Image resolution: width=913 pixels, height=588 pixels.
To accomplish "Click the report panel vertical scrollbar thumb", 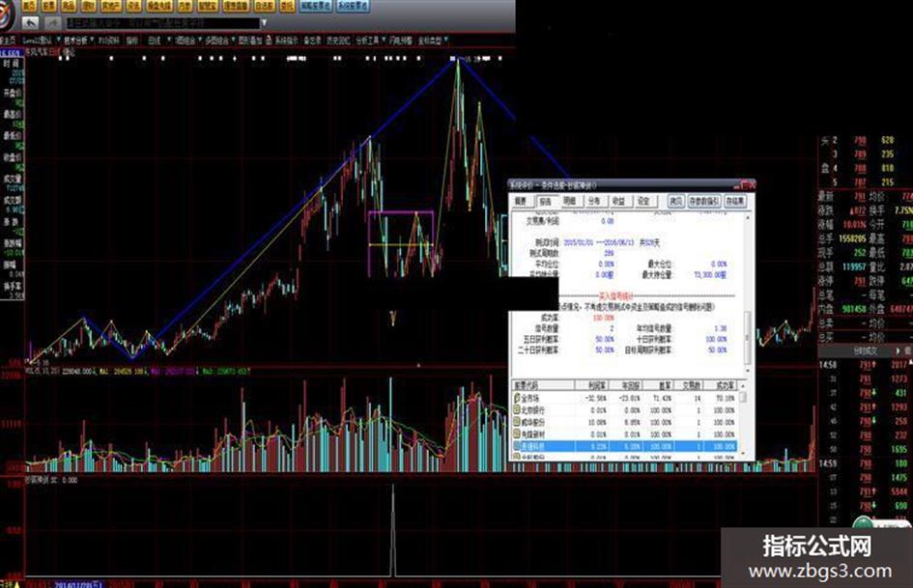I will (748, 338).
